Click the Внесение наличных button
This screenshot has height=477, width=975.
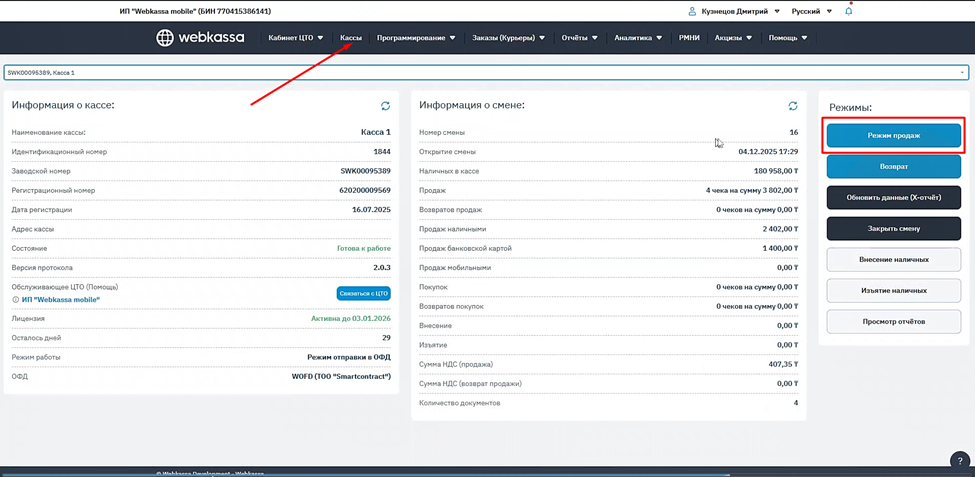(894, 259)
